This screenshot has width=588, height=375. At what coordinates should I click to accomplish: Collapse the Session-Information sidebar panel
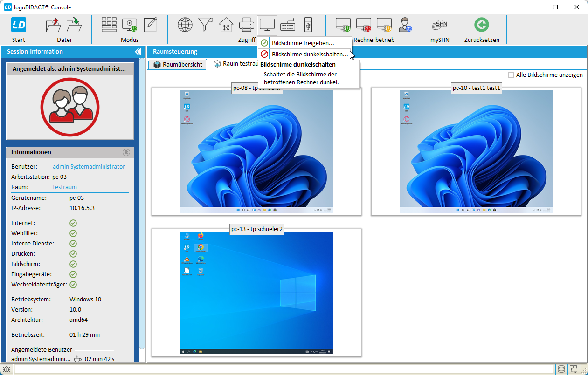click(x=138, y=52)
